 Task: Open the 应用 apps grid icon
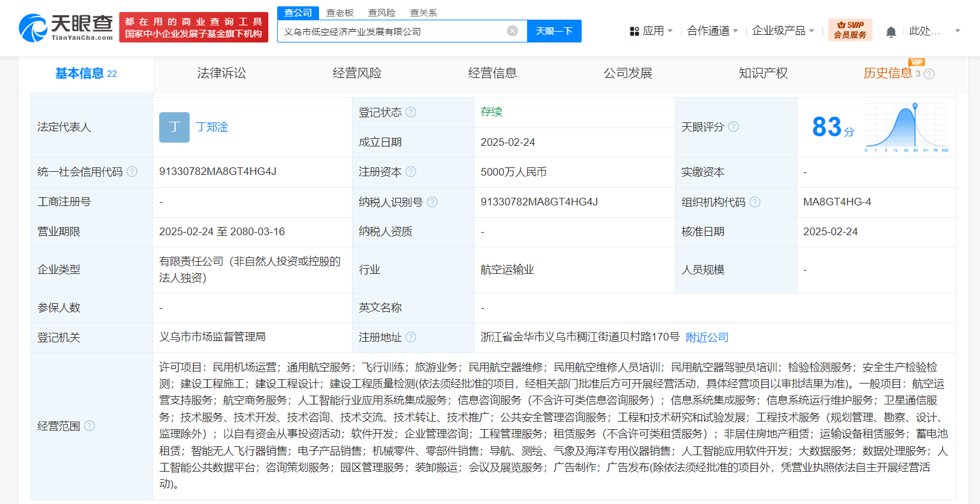tap(634, 30)
